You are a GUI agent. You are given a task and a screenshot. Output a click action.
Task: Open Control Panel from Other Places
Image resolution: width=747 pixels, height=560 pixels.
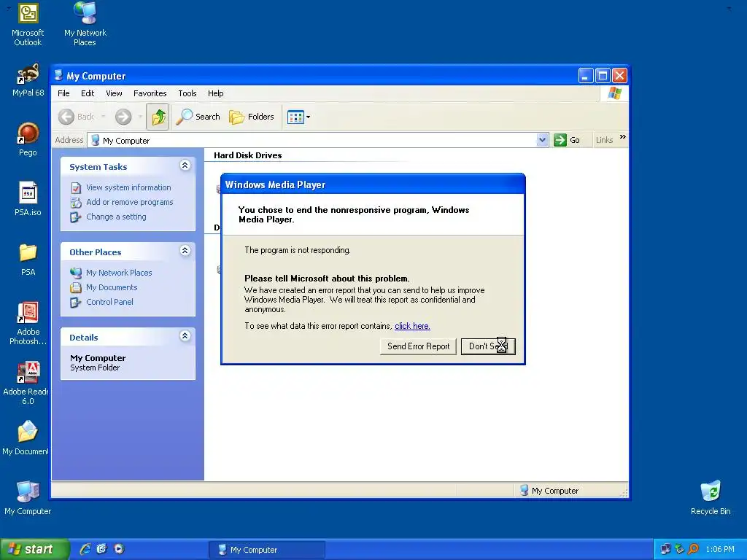coord(109,302)
